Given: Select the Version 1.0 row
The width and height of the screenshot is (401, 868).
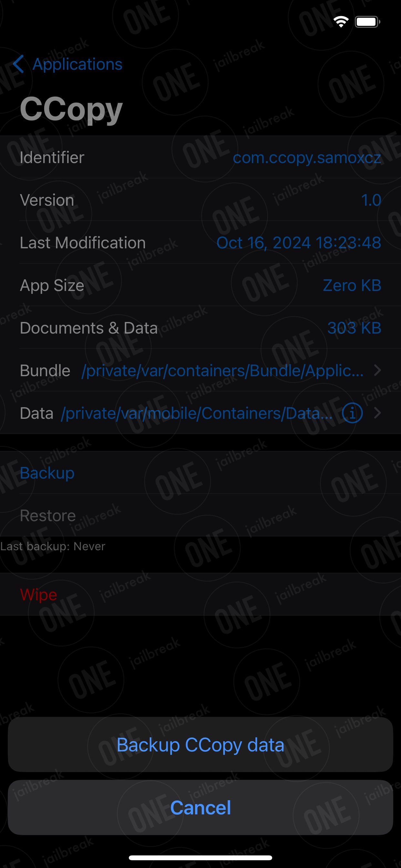Looking at the screenshot, I should pos(200,200).
